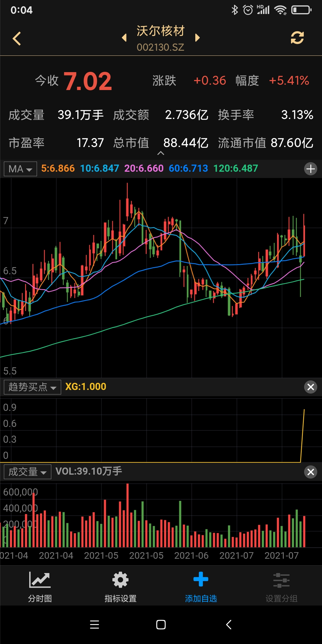Open 指标设置 indicator settings
The image size is (322, 644).
[x=120, y=587]
